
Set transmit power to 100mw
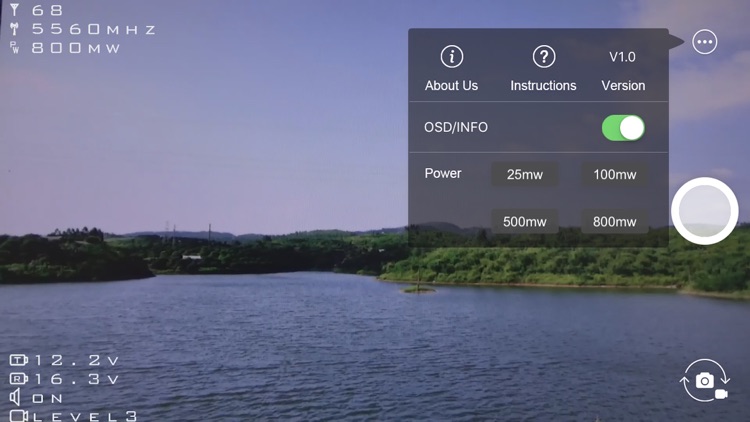[x=615, y=175]
